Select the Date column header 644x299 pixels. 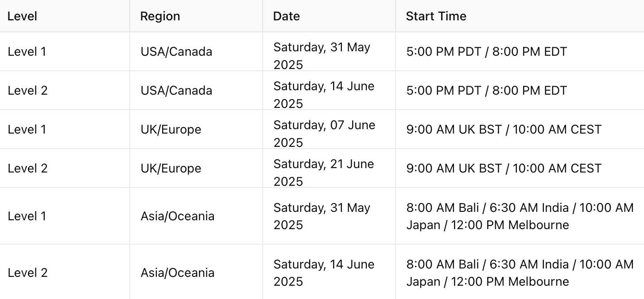287,16
